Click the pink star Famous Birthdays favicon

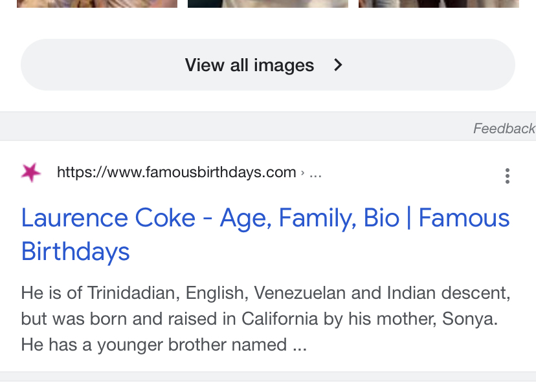pyautogui.click(x=31, y=173)
